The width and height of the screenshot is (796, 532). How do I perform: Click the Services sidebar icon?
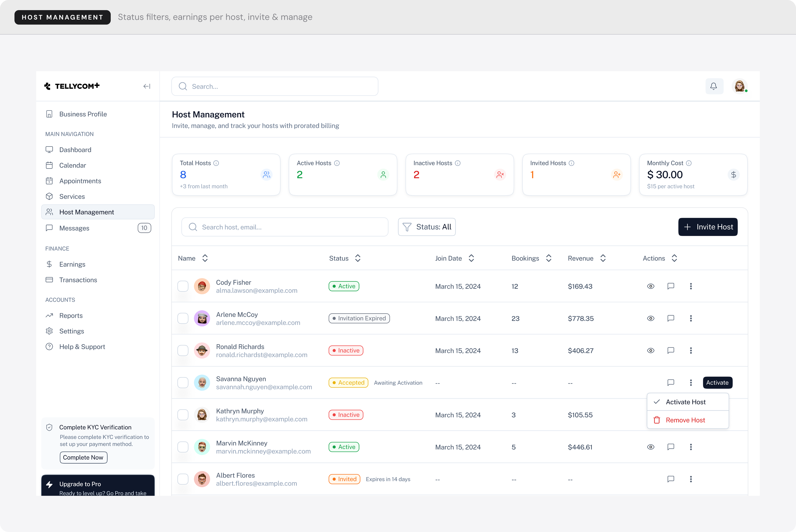[x=49, y=196]
